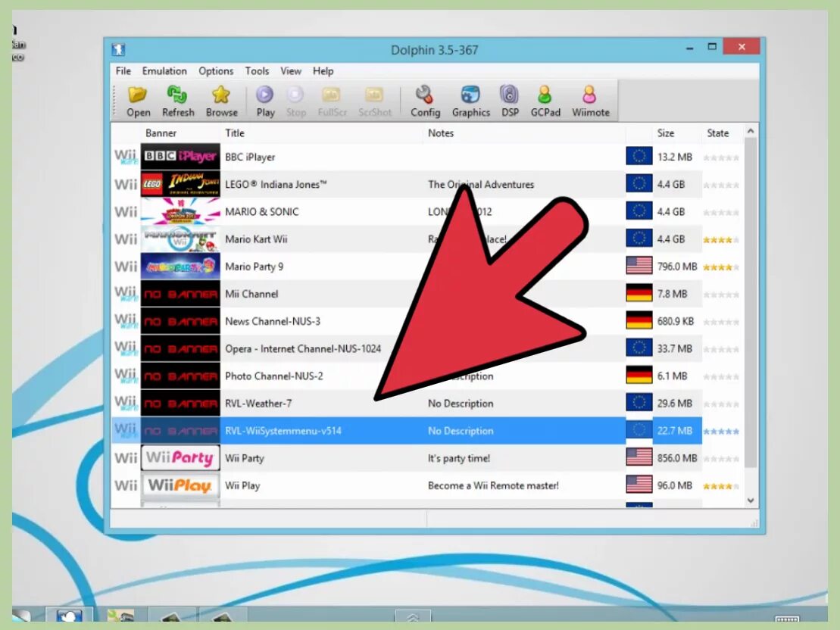Click the USA flag for Mario Party 9
Screen dimensions: 840x630
point(639,266)
